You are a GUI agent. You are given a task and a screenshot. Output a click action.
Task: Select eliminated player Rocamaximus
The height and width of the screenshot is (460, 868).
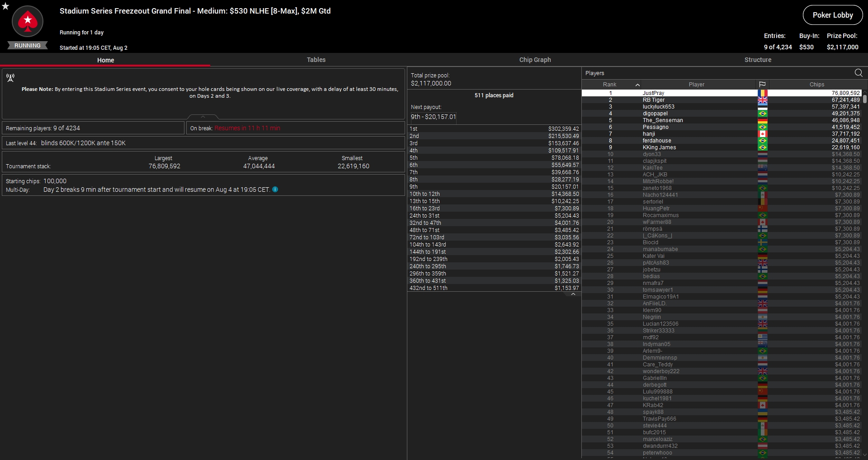[722, 215]
